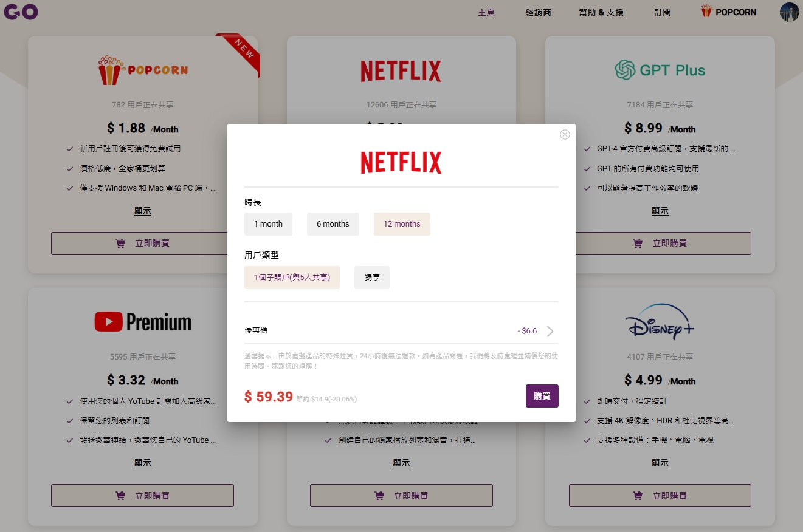The image size is (803, 532).
Task: Click the GO site logo
Action: tap(21, 12)
